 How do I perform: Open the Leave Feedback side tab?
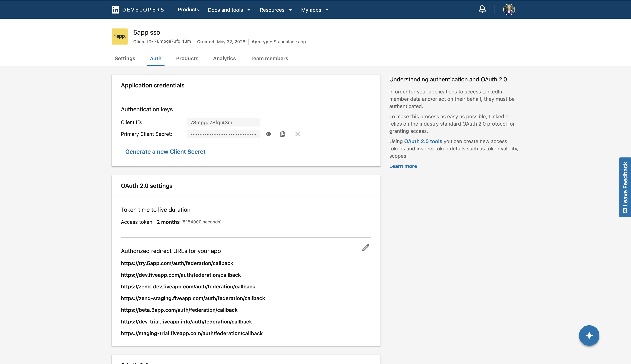pyautogui.click(x=625, y=187)
